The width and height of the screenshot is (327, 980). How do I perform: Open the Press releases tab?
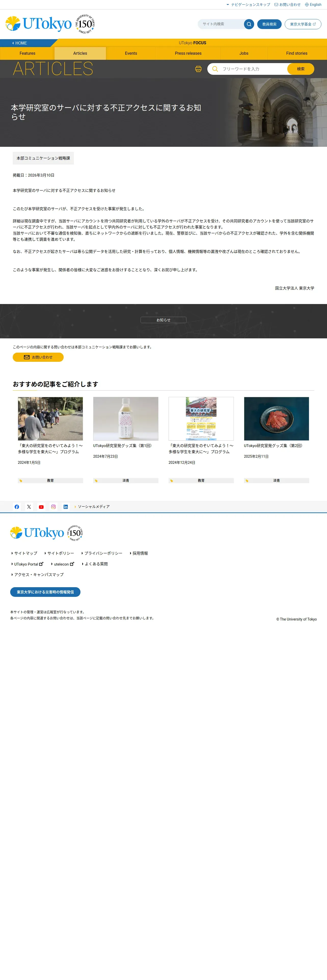(188, 53)
